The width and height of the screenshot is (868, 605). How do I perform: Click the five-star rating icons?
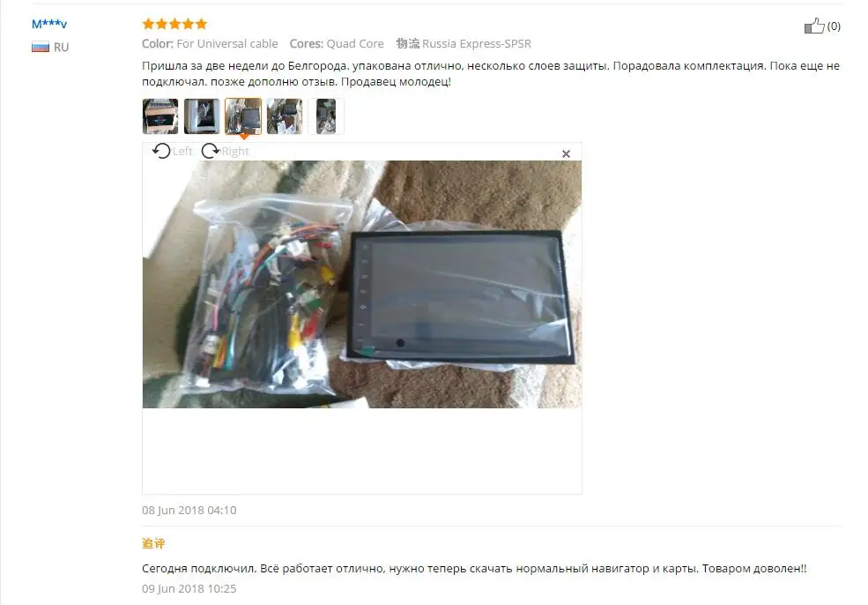(x=174, y=24)
